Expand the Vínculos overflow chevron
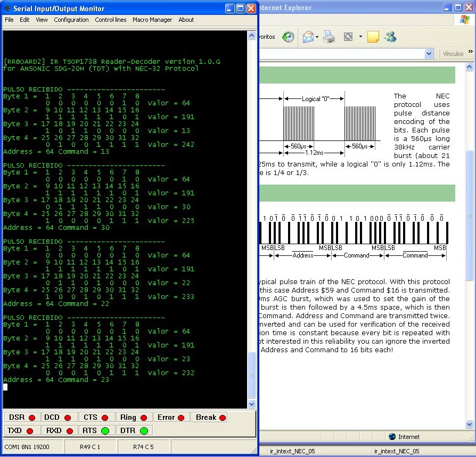Viewport: 476px width, 457px height. tap(470, 52)
